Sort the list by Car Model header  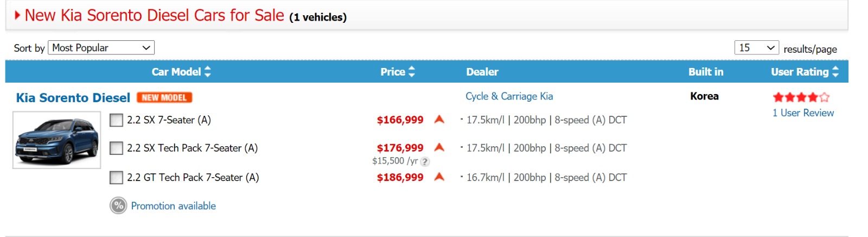tap(176, 72)
